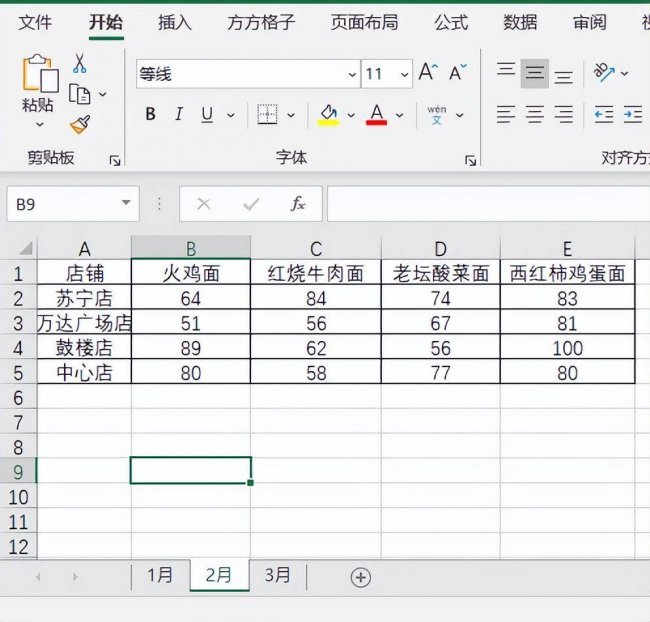Expand font color dropdown arrow
Screen dimensions: 650x622
pyautogui.click(x=399, y=115)
